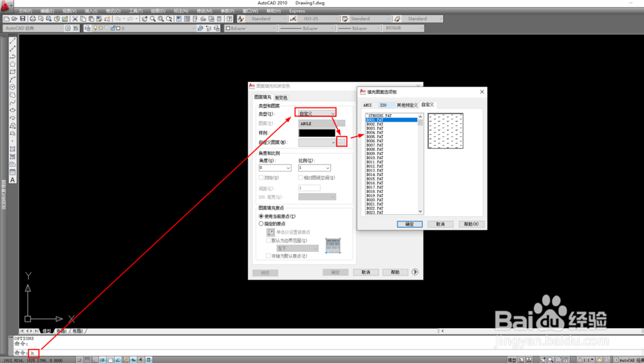Image resolution: width=644 pixels, height=363 pixels.
Task: Toggle Default to boundary extents checkbox
Action: tap(269, 240)
